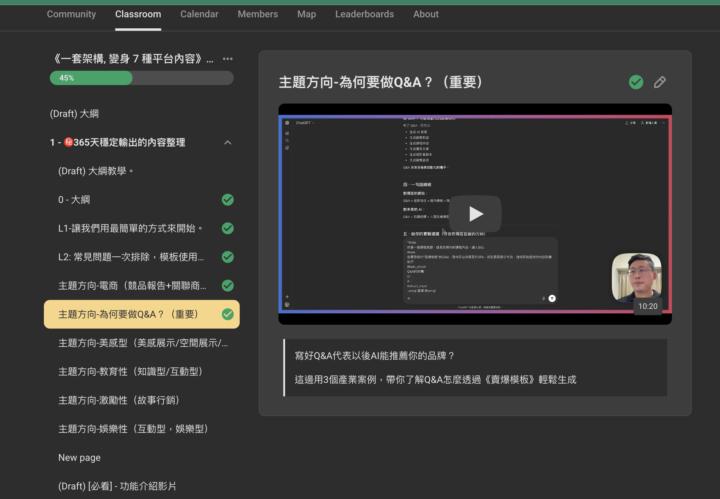Open the (Draft) 大綱教學 lesson
The image size is (720, 499).
pyautogui.click(x=96, y=171)
